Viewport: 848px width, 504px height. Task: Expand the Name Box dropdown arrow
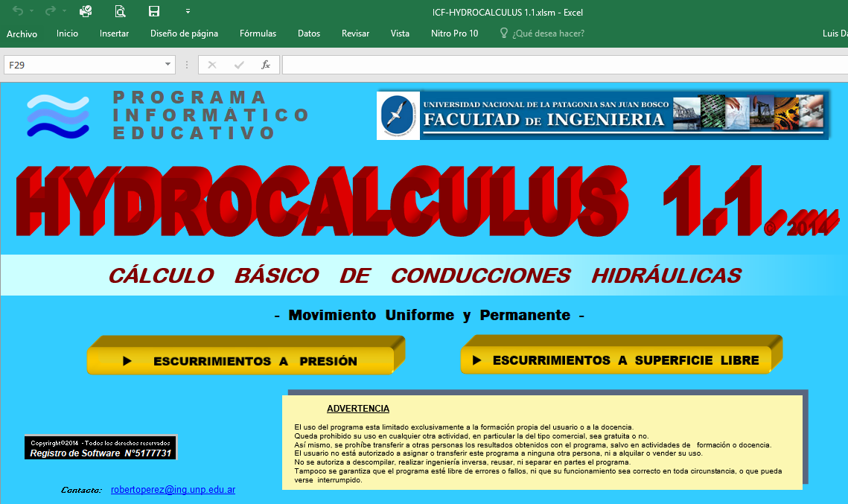tap(168, 64)
